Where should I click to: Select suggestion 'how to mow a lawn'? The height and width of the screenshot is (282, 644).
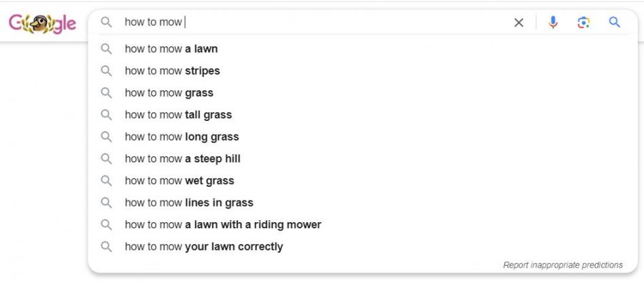pyautogui.click(x=171, y=49)
